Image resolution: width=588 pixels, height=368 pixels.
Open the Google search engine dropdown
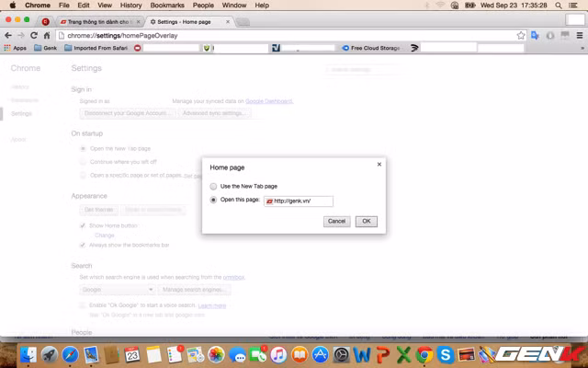point(116,289)
